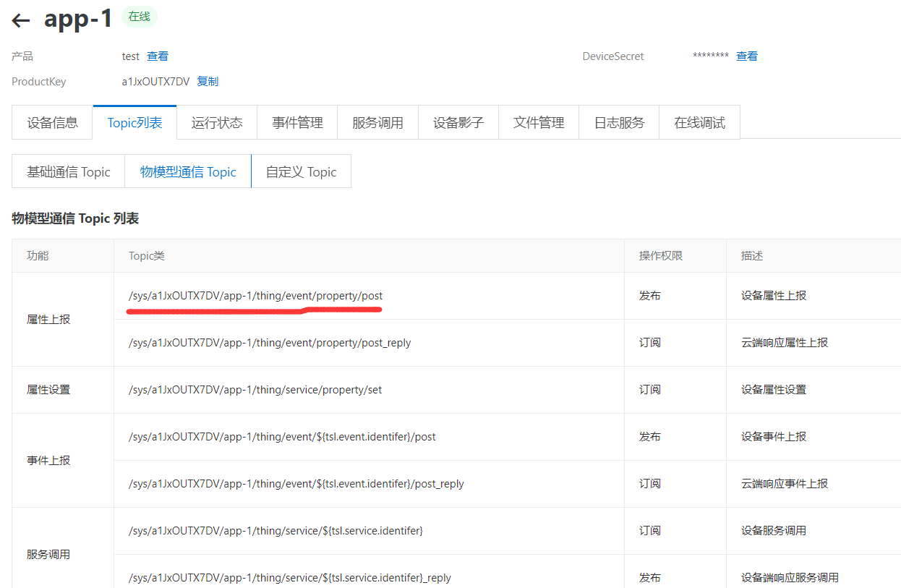The height and width of the screenshot is (588, 901).
Task: Click 查看 link next to product test
Action: [x=158, y=56]
